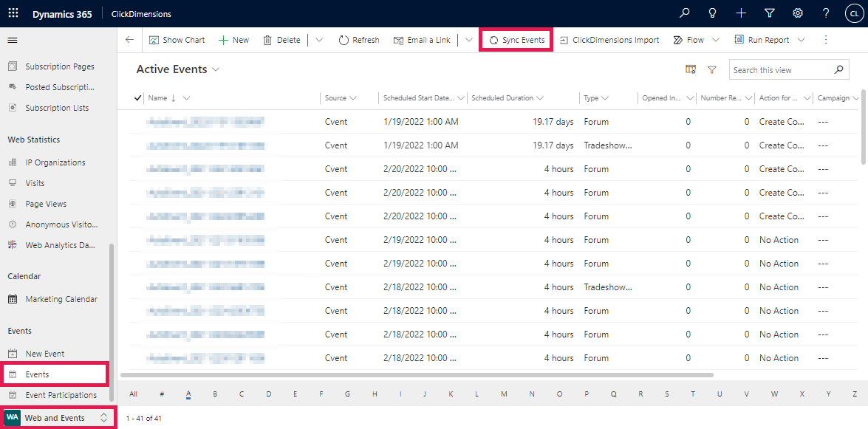Open the lightbulb assistant icon
The height and width of the screenshot is (429, 868).
[x=713, y=13]
